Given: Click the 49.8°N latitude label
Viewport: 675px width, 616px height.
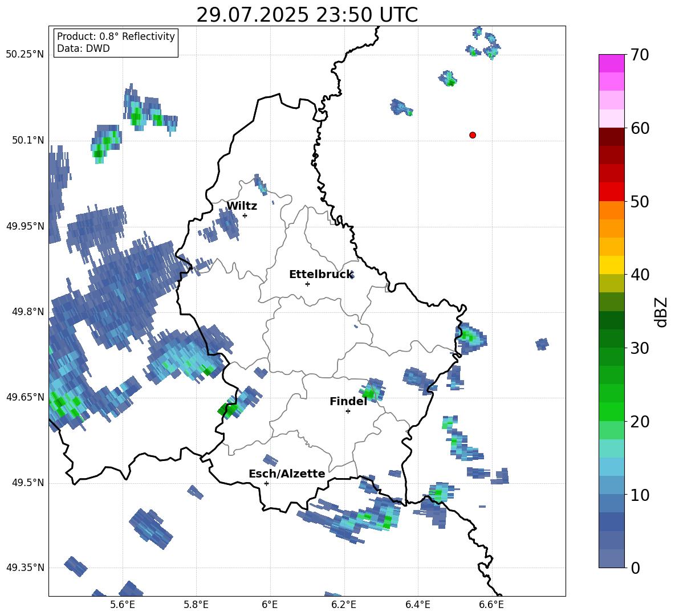Looking at the screenshot, I should (27, 312).
